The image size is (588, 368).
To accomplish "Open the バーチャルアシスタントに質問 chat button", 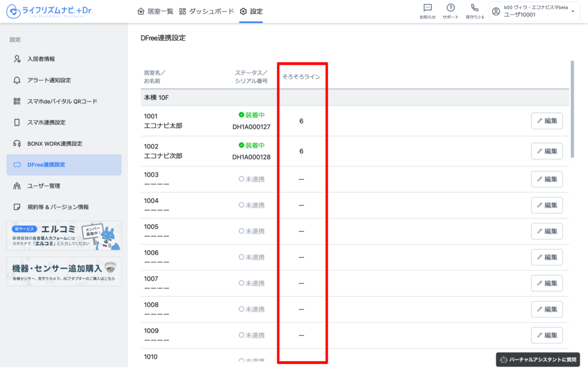I will 538,359.
